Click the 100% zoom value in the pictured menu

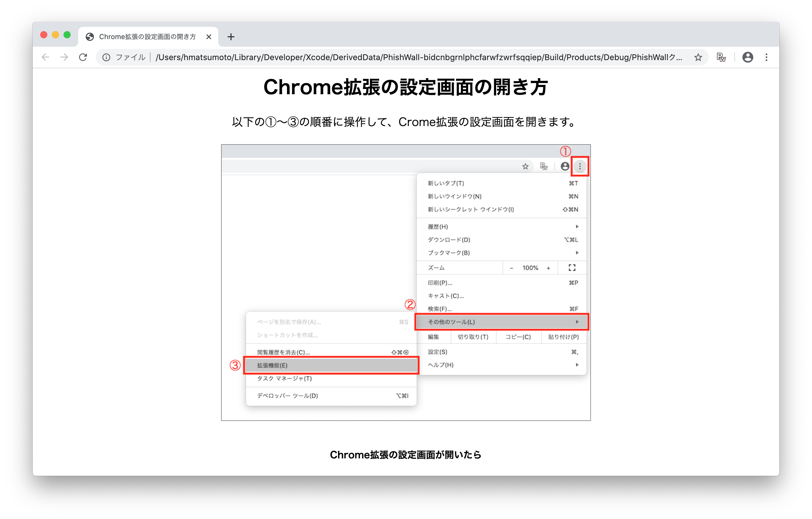pos(530,268)
